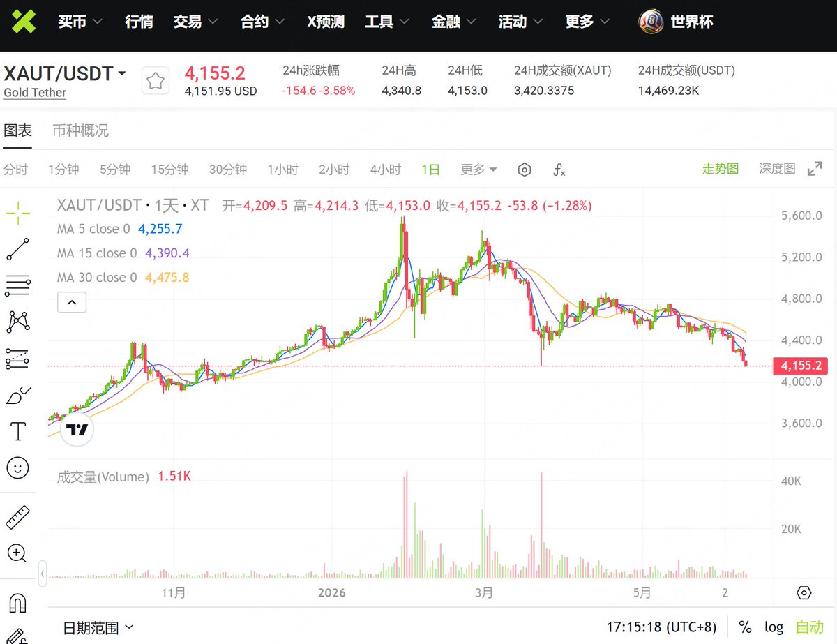
Task: Collapse the indicator legend arrow
Action: tap(71, 302)
